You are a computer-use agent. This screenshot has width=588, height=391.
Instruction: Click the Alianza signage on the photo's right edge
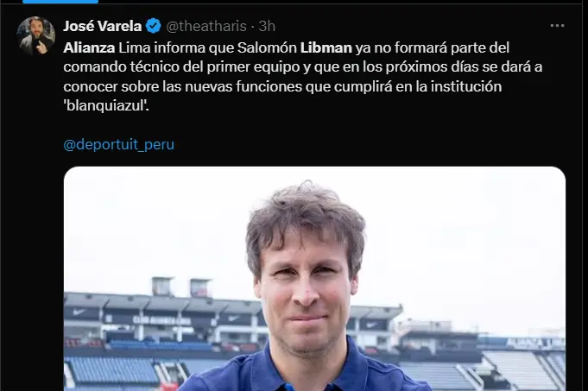535,343
